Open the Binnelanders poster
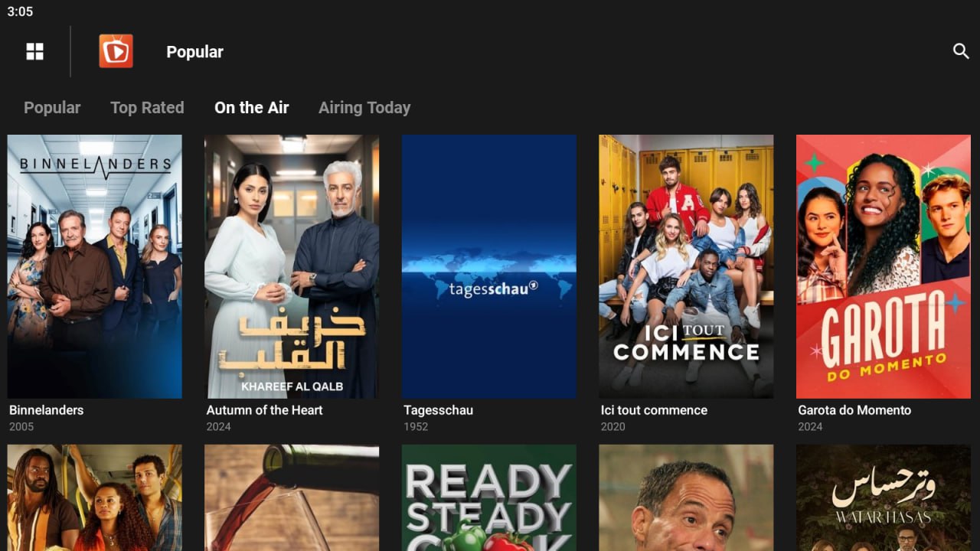980x551 pixels. coord(95,266)
